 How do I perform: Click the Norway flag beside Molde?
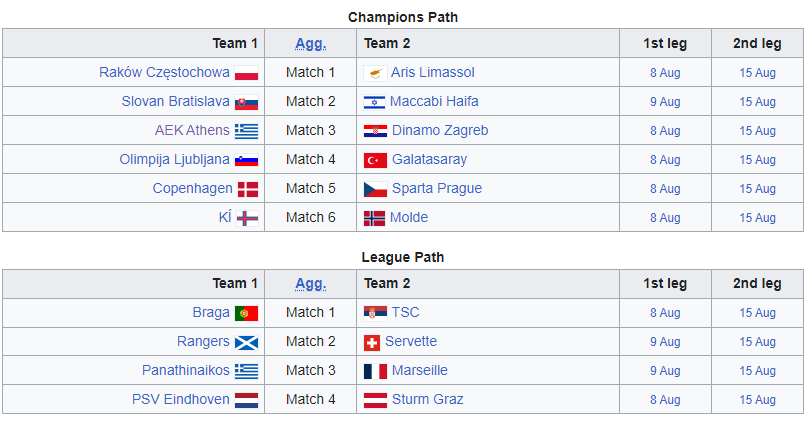point(375,218)
